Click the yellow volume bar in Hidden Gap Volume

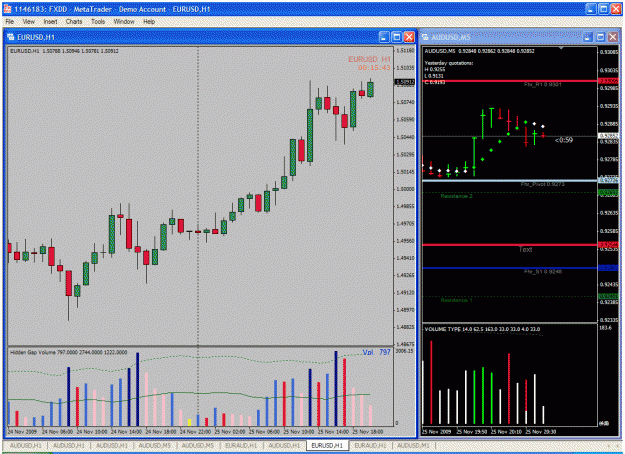point(189,423)
